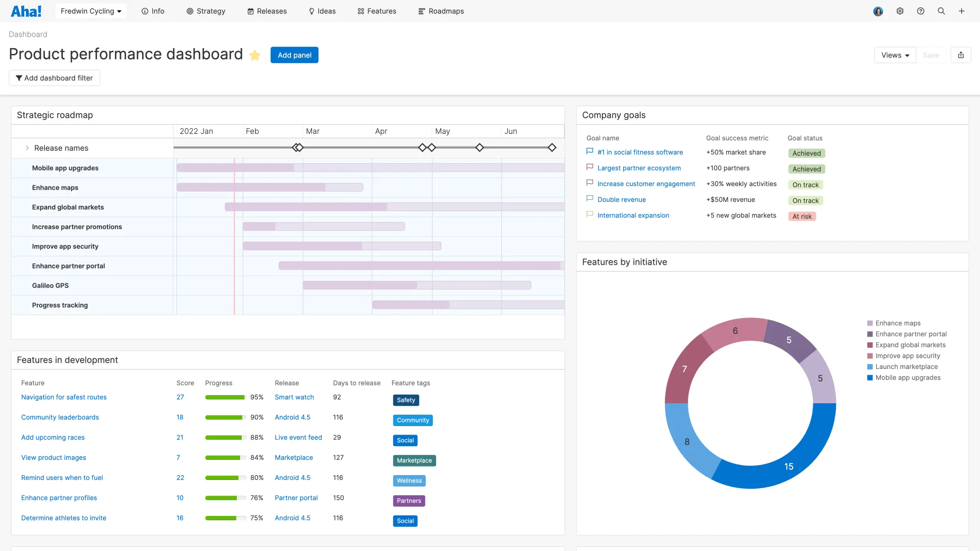Viewport: 980px width, 551px height.
Task: Open the help question mark icon
Action: (920, 11)
